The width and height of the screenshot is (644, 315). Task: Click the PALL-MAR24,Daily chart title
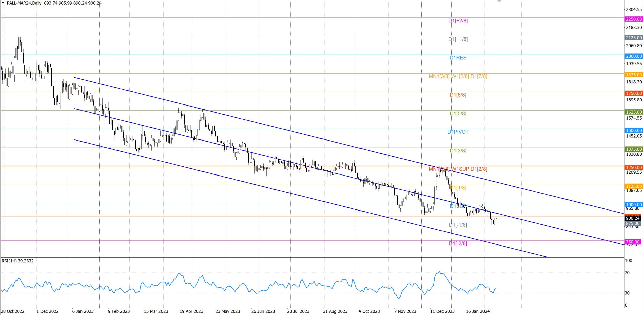click(24, 3)
